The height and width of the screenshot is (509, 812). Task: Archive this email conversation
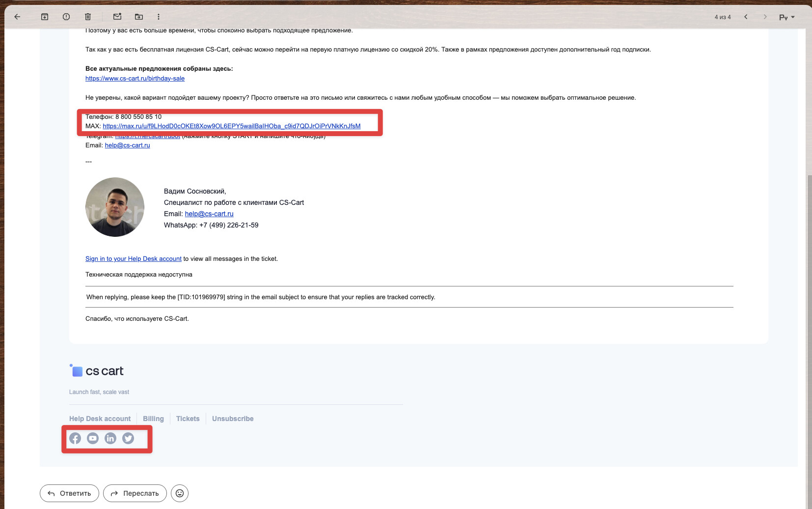pos(45,17)
